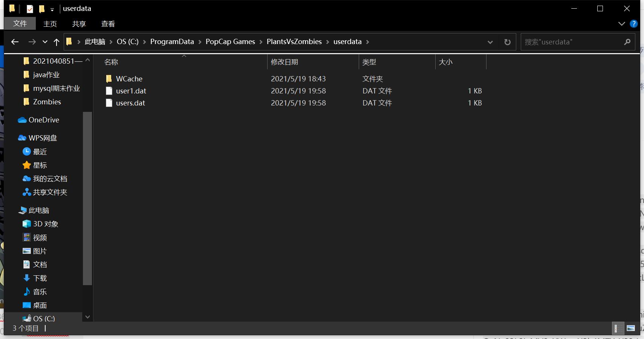The image size is (644, 339).
Task: Sort by 修改日期 column header
Action: pos(285,62)
